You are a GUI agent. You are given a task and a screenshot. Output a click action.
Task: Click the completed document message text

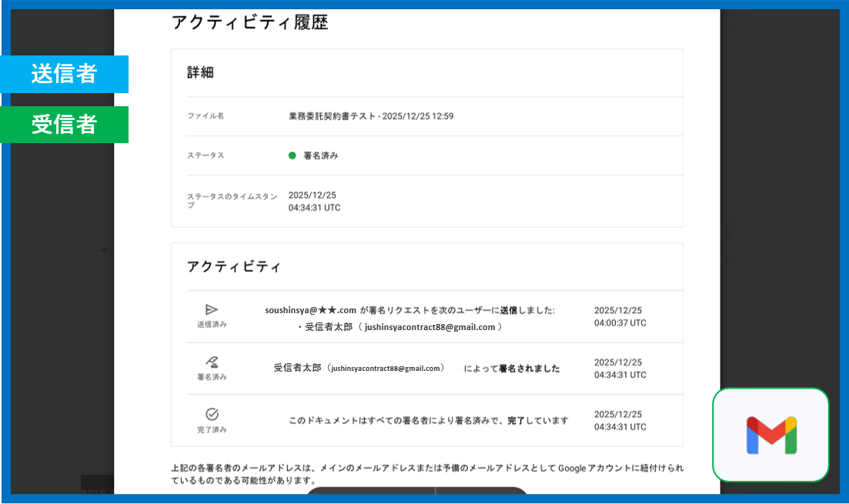click(428, 421)
